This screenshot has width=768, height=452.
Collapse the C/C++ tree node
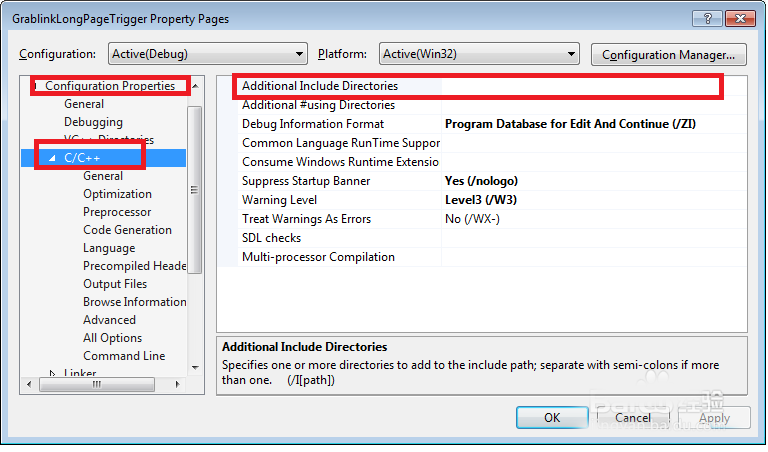click(52, 158)
